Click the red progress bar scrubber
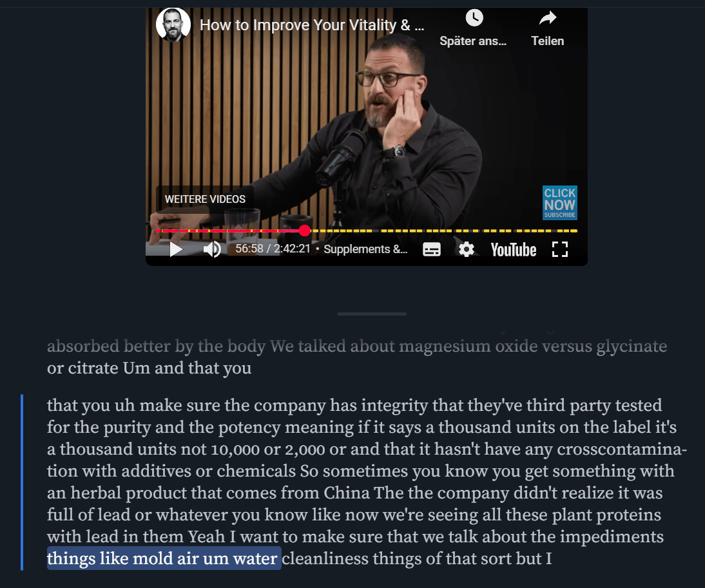 coord(304,231)
